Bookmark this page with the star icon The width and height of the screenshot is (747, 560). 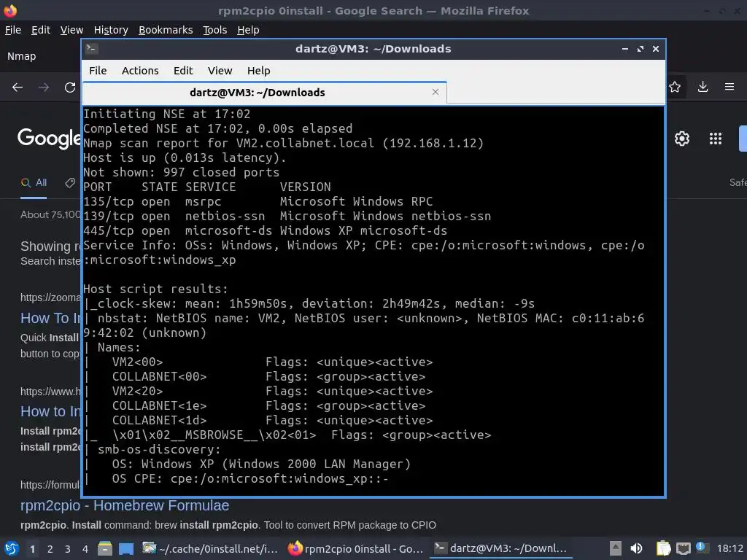tap(675, 87)
